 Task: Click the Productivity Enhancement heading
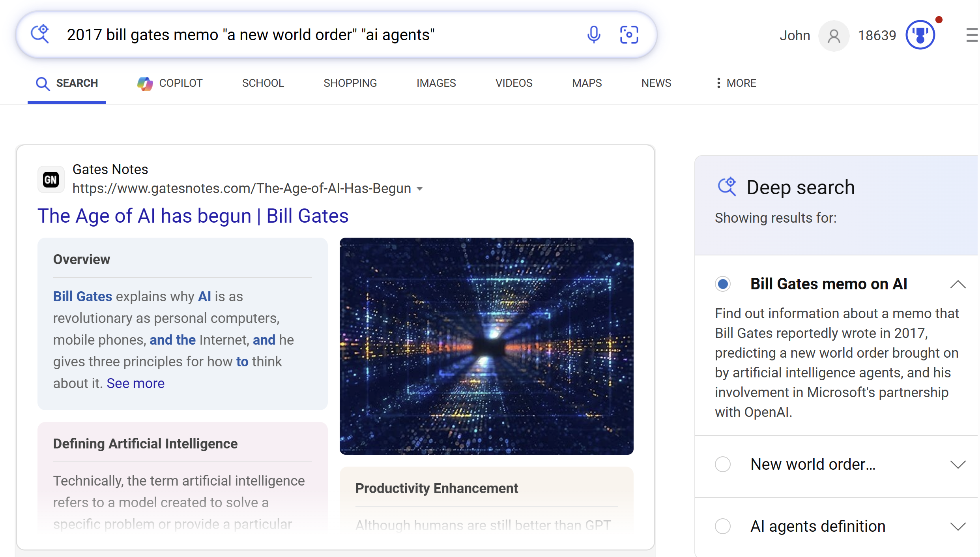coord(436,488)
